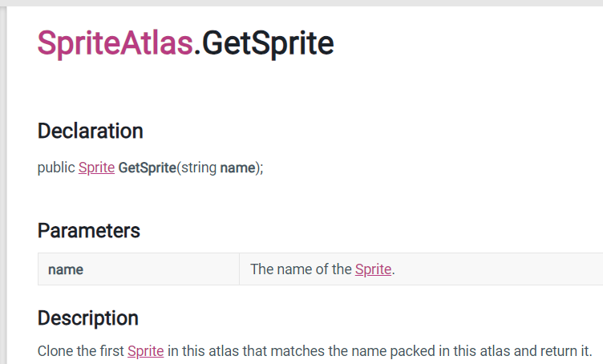Click the bold name argument in declaration
Screen dimensions: 603x364
pyautogui.click(x=237, y=168)
